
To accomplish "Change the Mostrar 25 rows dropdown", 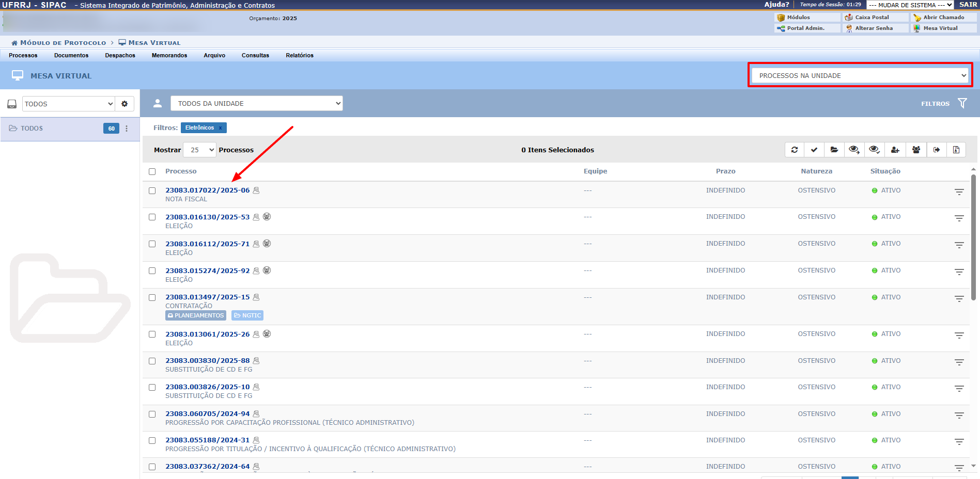I will tap(199, 150).
